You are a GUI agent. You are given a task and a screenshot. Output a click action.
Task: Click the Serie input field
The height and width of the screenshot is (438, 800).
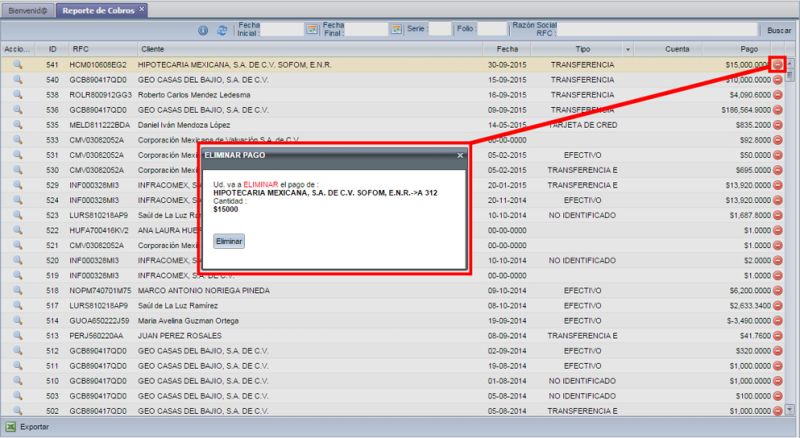click(x=439, y=31)
